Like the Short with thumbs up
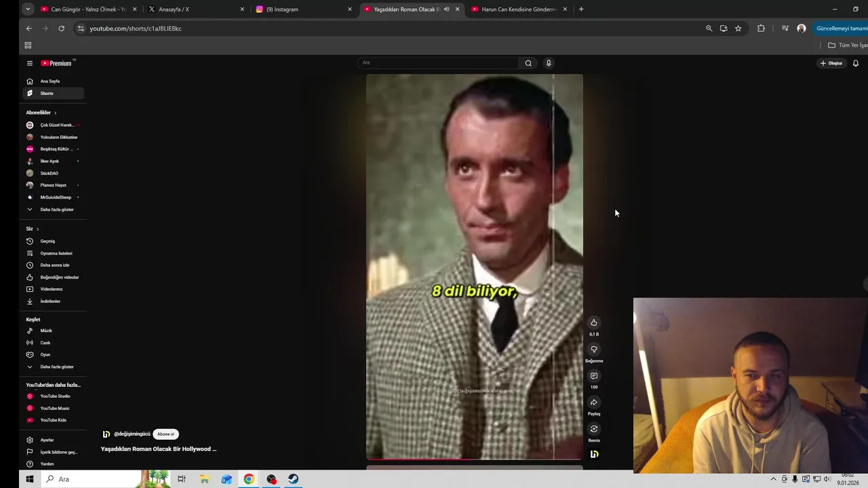The image size is (868, 488). click(x=594, y=323)
